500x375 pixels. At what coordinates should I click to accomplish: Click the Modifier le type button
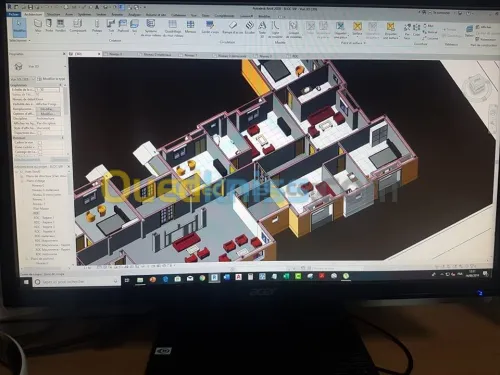coord(51,79)
